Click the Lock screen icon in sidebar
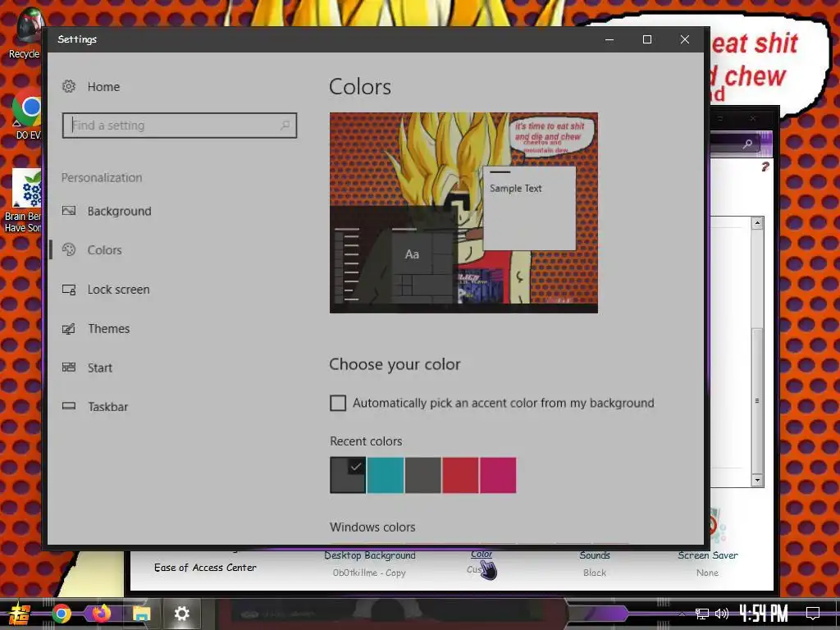This screenshot has height=630, width=840. tap(69, 290)
